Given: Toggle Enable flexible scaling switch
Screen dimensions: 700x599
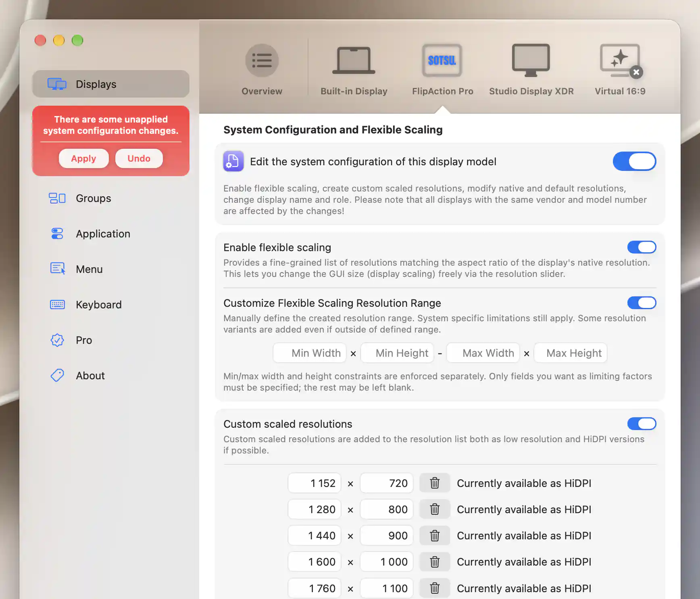Looking at the screenshot, I should point(642,247).
